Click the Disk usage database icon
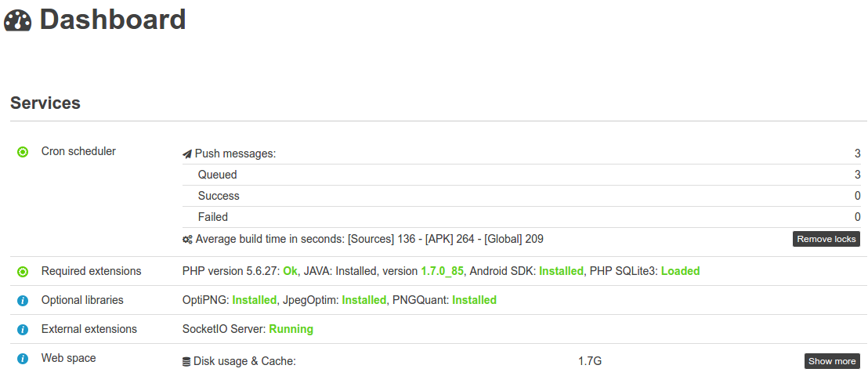Viewport: 868px width, 376px height. click(186, 362)
